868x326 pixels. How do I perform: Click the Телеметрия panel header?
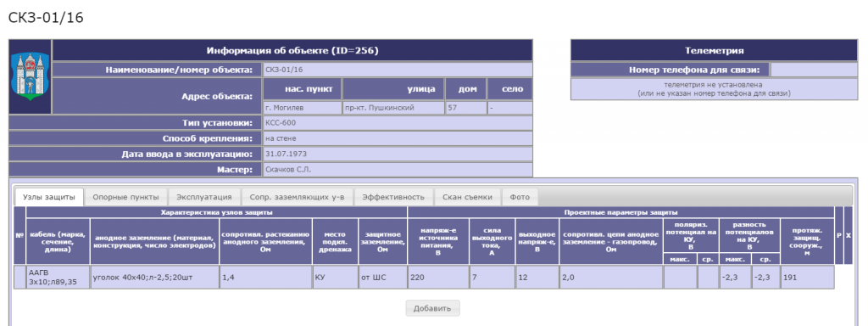tap(714, 50)
